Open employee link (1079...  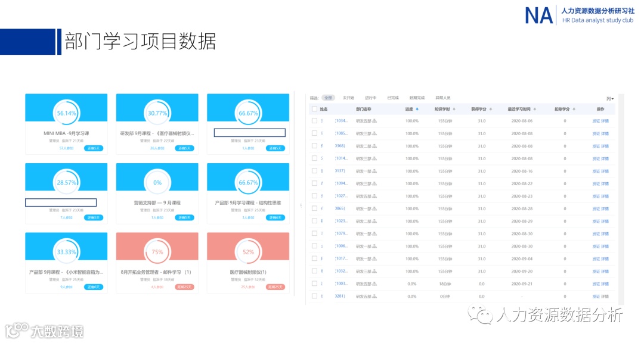tap(341, 233)
